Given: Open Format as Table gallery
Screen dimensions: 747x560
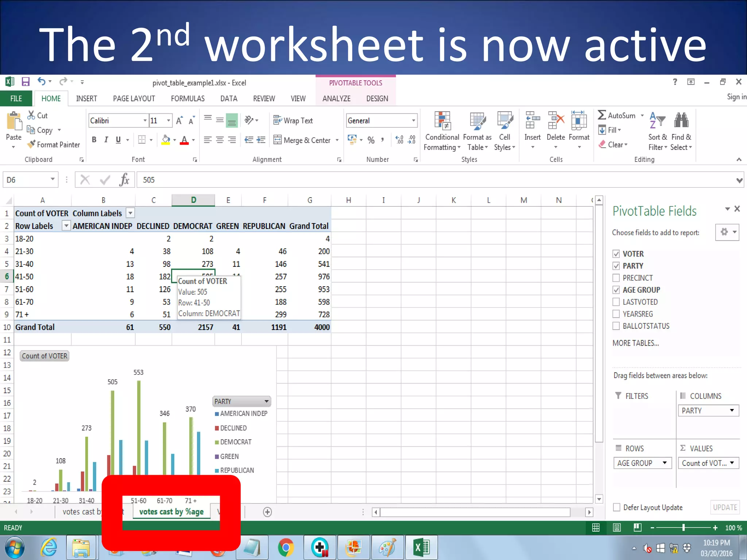Looking at the screenshot, I should coord(477,131).
